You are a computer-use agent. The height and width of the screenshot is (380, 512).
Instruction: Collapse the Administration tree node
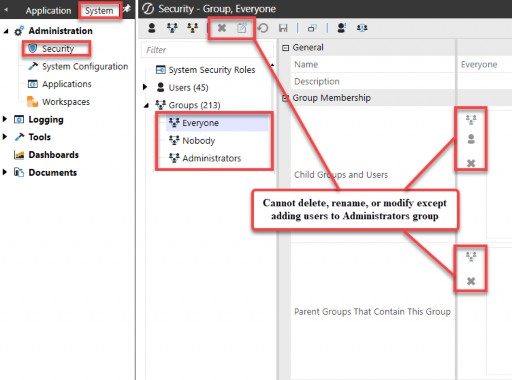coord(6,31)
